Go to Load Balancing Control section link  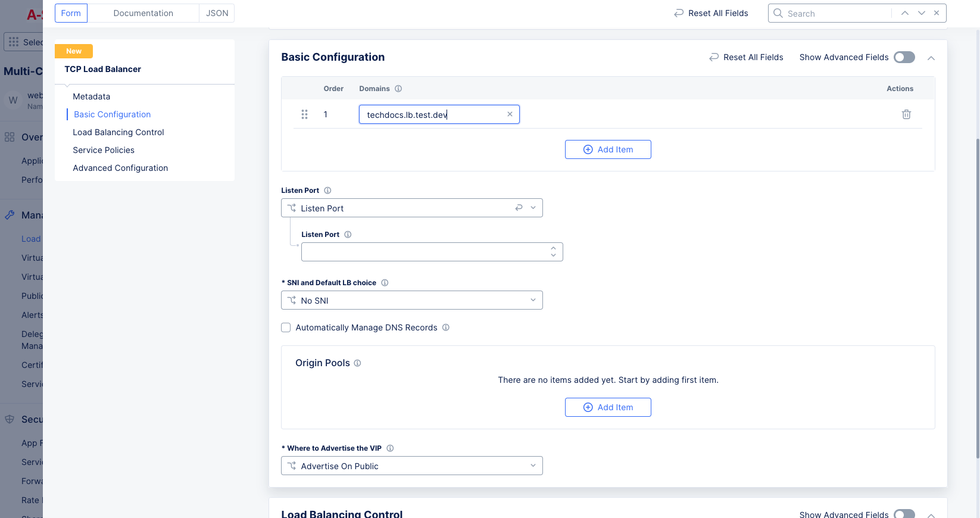[x=118, y=132]
